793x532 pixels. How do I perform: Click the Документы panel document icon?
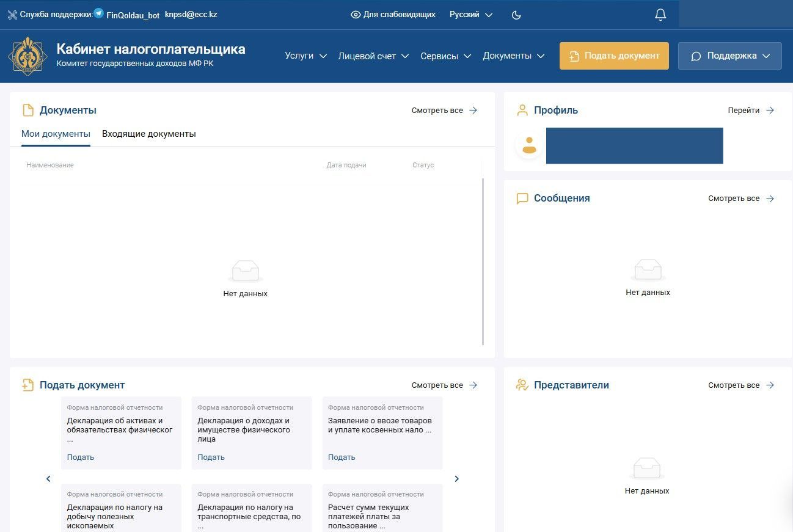pos(27,110)
